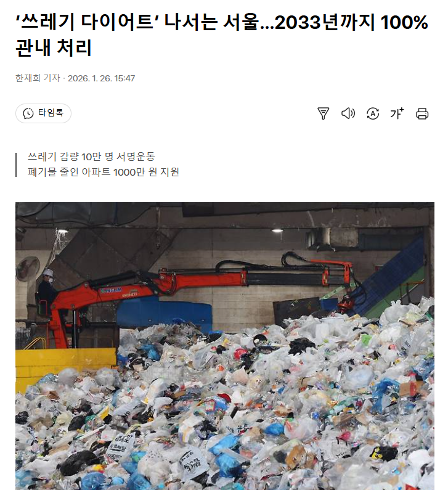Enlarge the garbage pile article photo

click(225, 346)
